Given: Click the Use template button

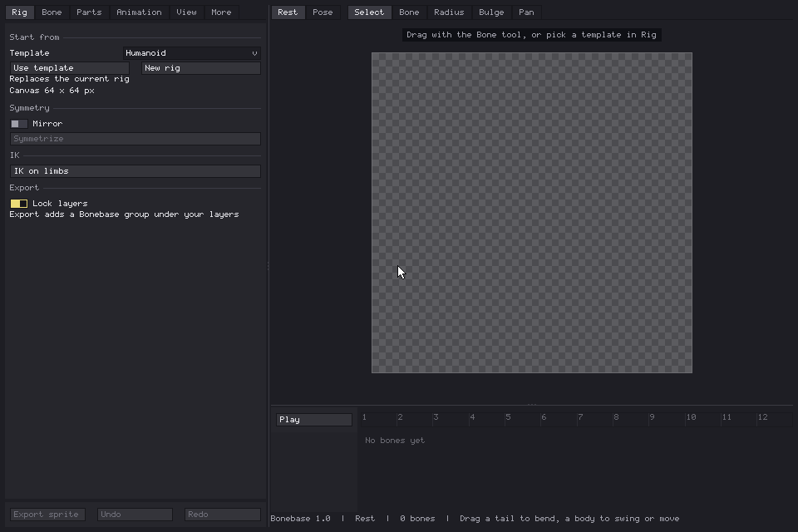Looking at the screenshot, I should (70, 67).
